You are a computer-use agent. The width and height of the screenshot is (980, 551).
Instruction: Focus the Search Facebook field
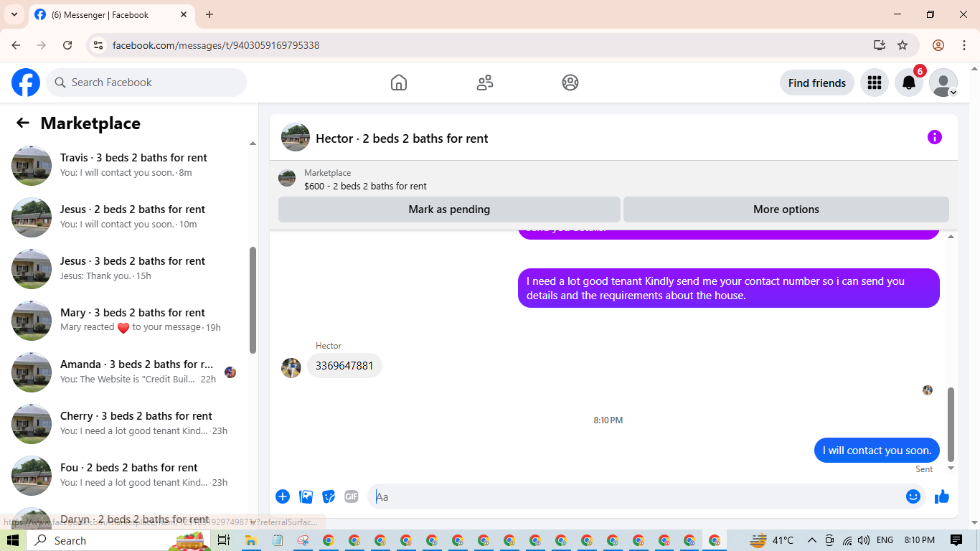146,83
